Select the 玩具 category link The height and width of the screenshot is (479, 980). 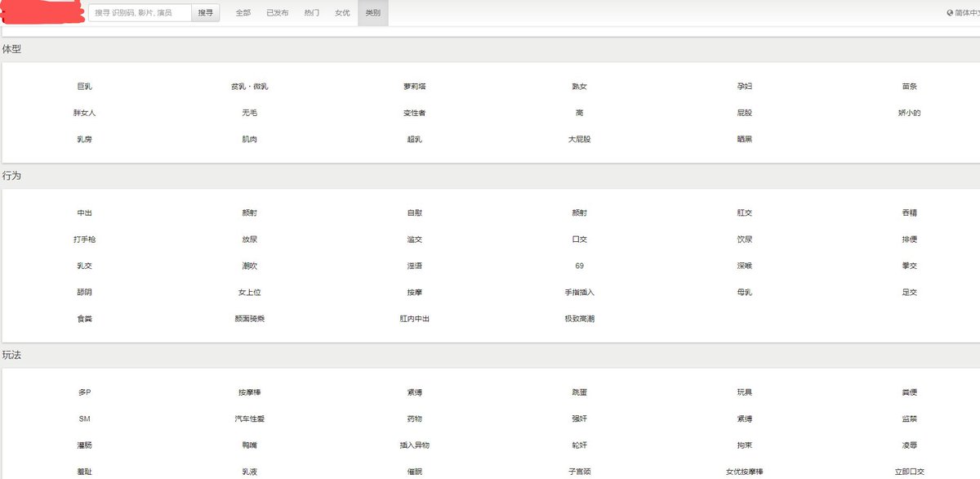pos(744,392)
